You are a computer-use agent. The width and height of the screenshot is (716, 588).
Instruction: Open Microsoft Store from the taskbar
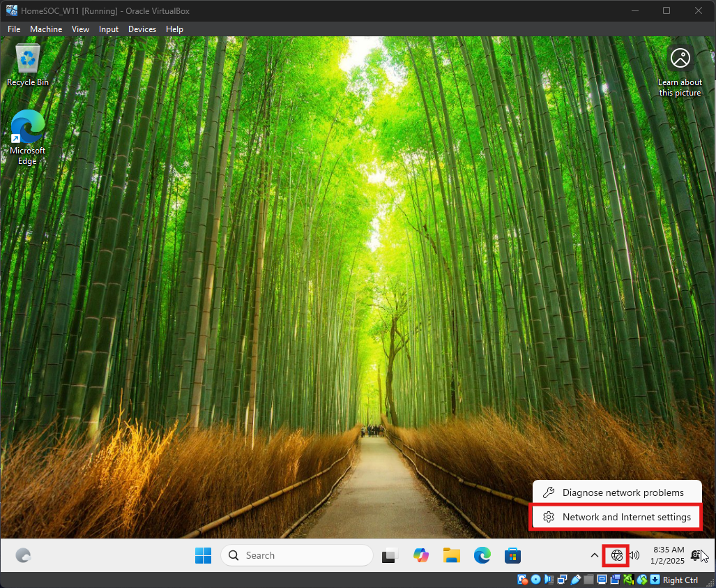click(513, 555)
